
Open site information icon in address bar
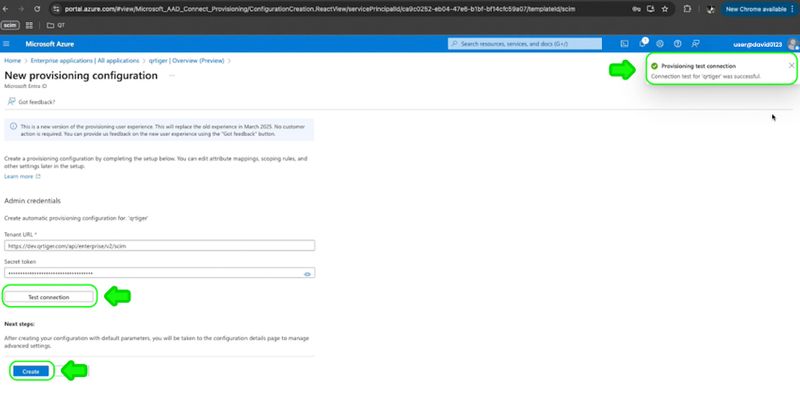(56, 9)
